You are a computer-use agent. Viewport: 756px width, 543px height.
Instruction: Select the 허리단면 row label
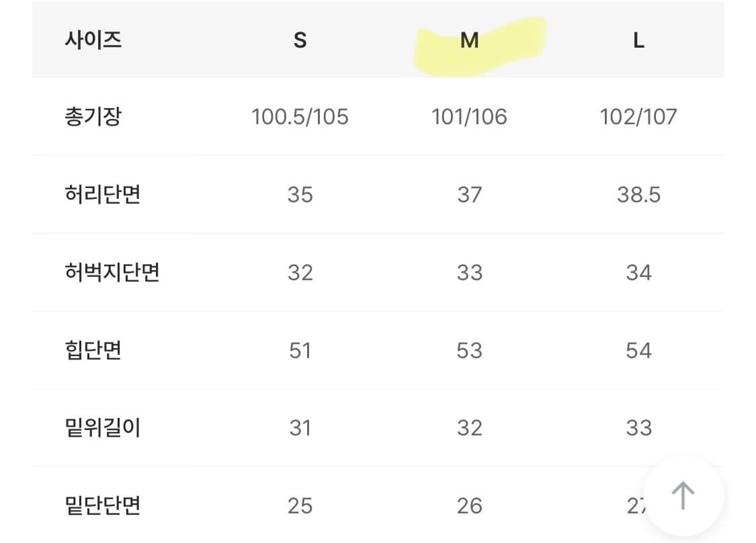(102, 195)
